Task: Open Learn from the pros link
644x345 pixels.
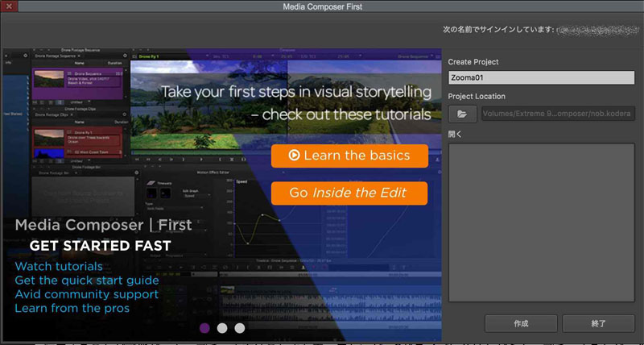Action: (x=72, y=308)
